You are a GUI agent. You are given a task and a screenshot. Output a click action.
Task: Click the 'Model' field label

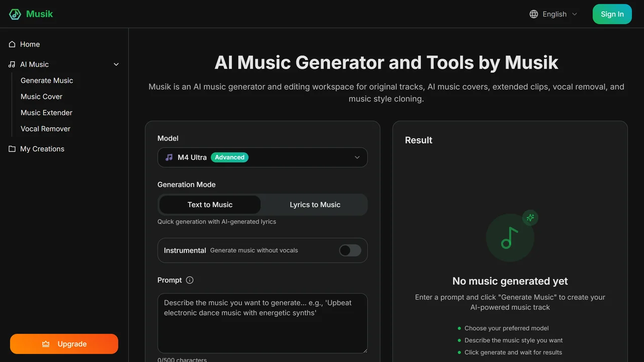pyautogui.click(x=168, y=138)
